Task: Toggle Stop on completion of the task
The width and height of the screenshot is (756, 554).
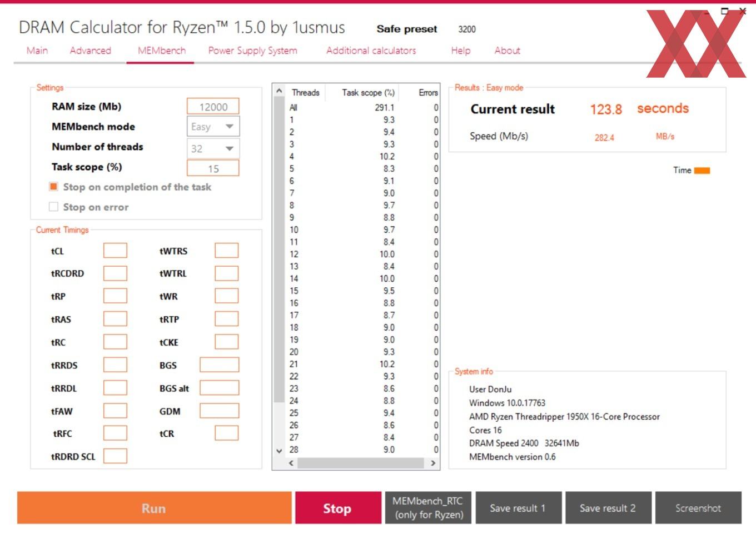Action: [x=53, y=187]
